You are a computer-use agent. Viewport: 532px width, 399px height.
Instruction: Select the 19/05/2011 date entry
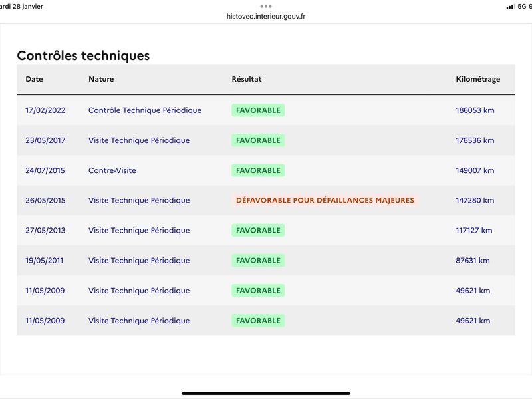pos(44,260)
